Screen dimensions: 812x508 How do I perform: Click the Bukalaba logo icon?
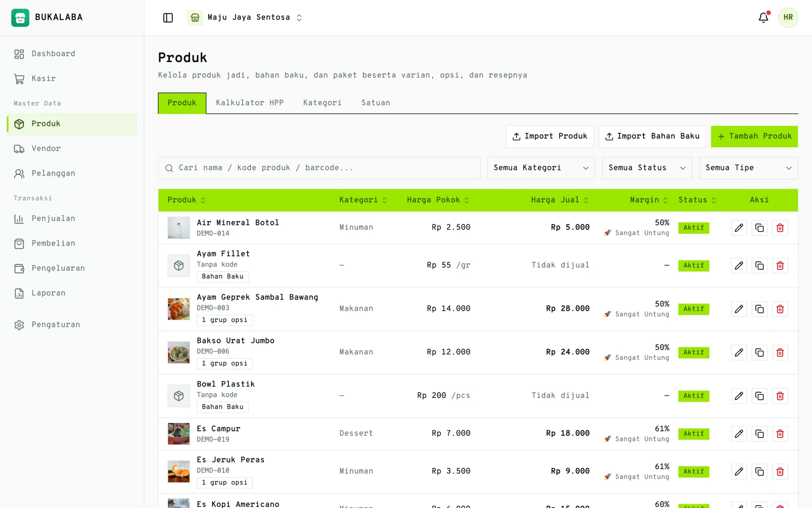(x=20, y=17)
